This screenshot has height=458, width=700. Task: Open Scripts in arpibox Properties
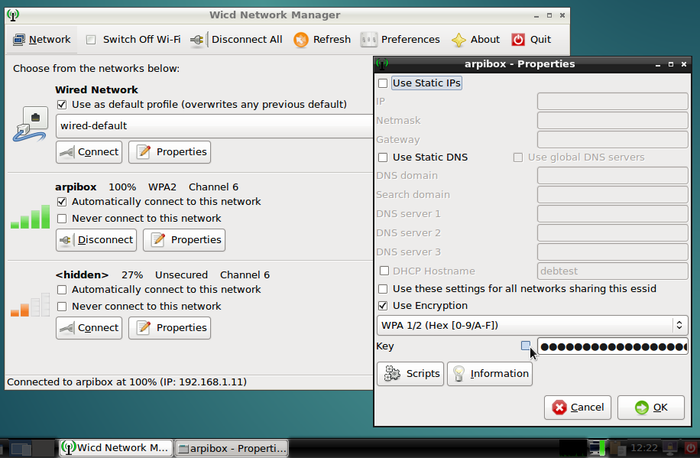coord(411,374)
